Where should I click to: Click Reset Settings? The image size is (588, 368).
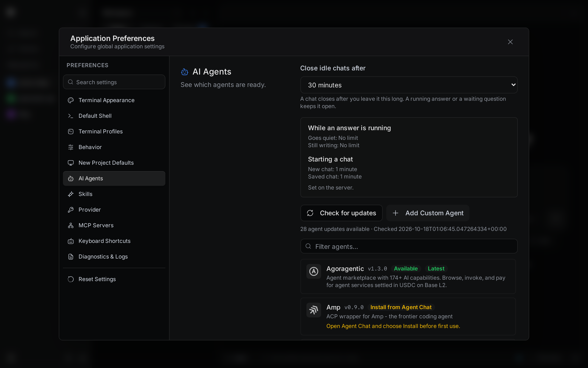click(x=114, y=279)
